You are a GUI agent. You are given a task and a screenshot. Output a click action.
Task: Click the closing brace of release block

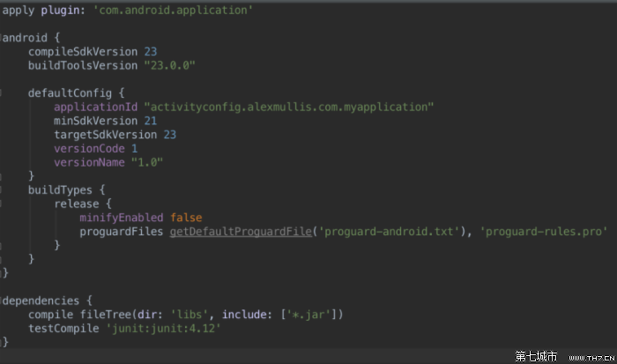[56, 245]
